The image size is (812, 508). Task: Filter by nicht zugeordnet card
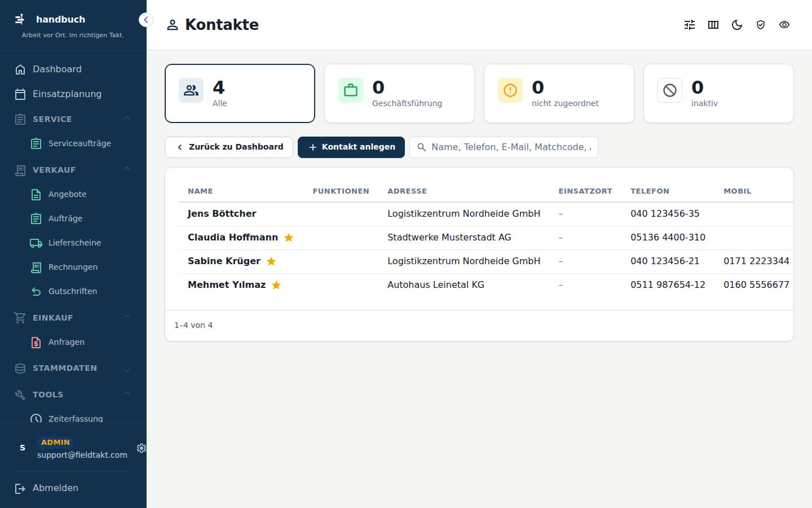pos(559,93)
